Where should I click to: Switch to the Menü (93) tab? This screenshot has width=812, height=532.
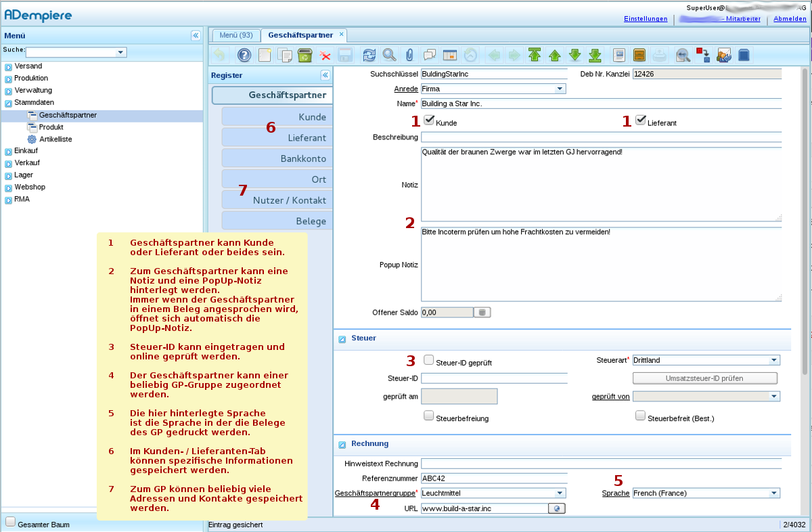click(236, 35)
